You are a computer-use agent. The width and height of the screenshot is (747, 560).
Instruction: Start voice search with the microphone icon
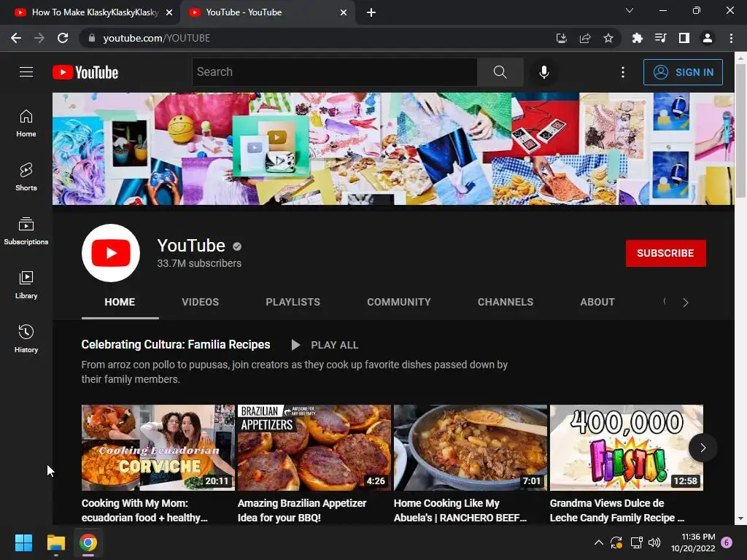(544, 72)
